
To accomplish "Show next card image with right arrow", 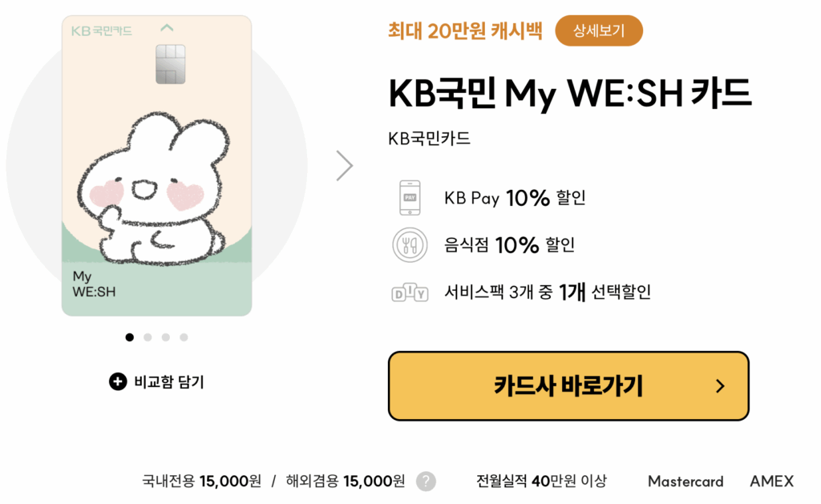I will coord(345,166).
